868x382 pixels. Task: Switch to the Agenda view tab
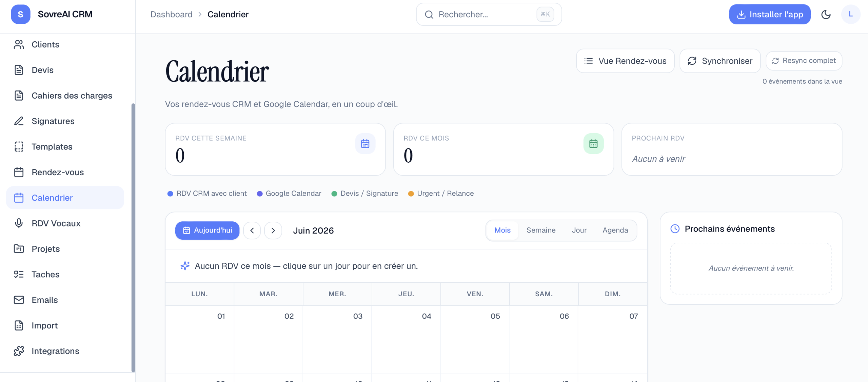(x=615, y=230)
